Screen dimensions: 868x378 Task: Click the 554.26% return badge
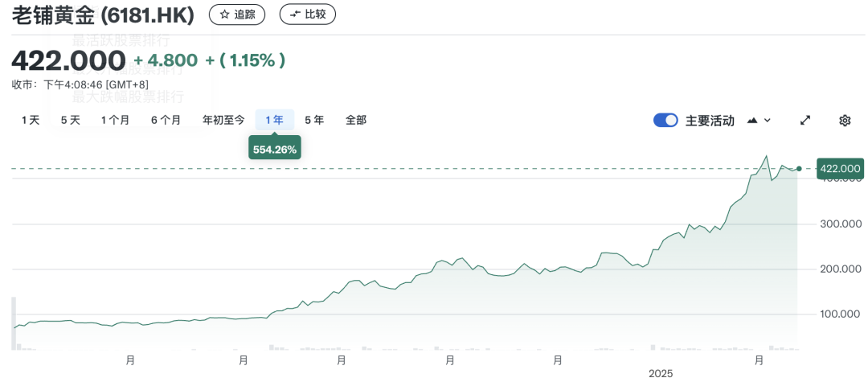point(275,149)
